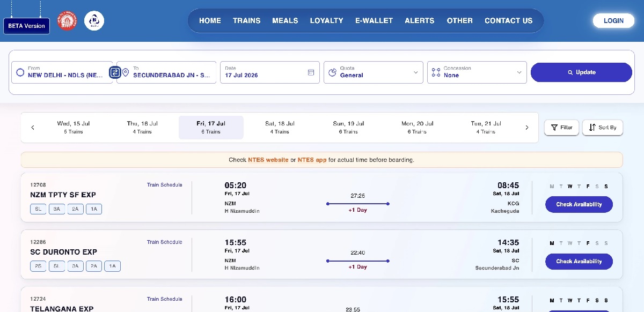
Task: Click the Indian Railways logo
Action: coord(68,21)
